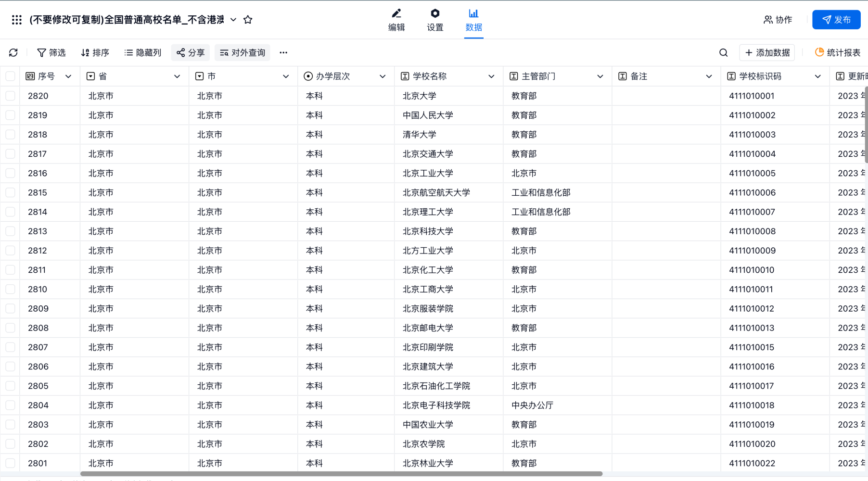Expand the 主管部门 column dropdown arrow
The width and height of the screenshot is (868, 481).
tap(600, 76)
